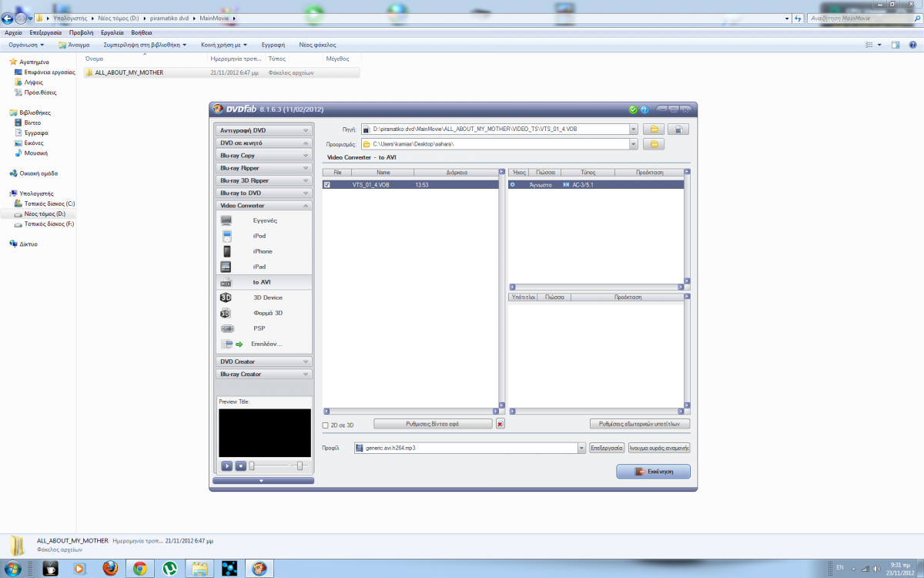
Task: Choose the iPod conversion profile icon
Action: click(x=226, y=236)
